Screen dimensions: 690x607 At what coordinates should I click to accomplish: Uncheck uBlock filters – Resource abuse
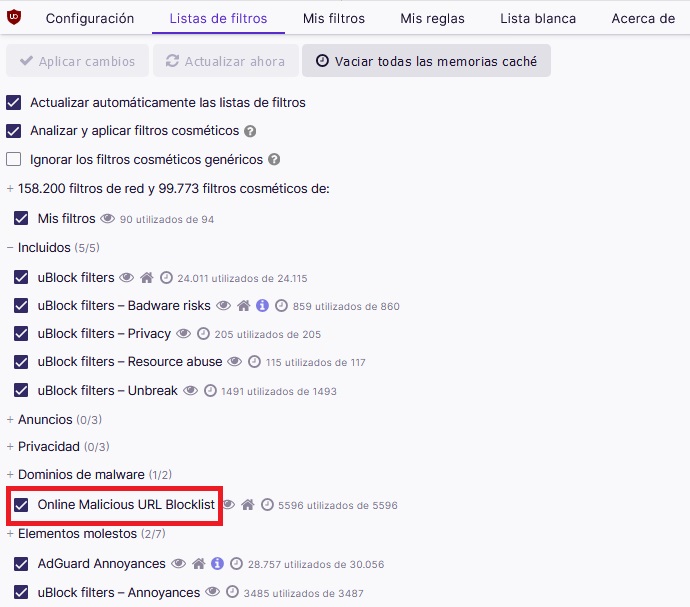click(x=21, y=361)
